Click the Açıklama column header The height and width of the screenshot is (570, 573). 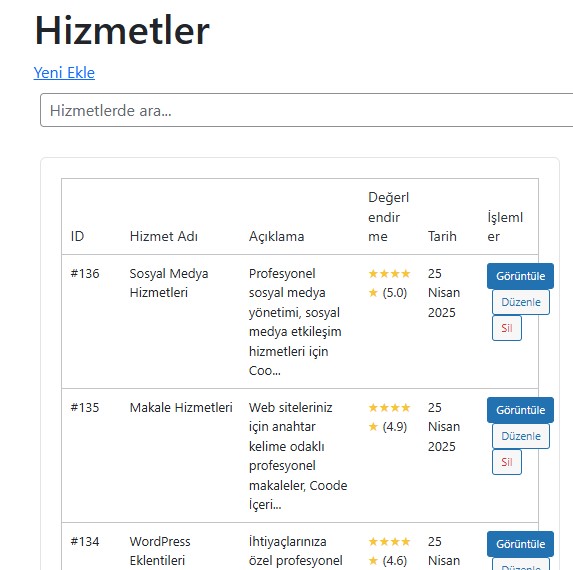click(276, 236)
